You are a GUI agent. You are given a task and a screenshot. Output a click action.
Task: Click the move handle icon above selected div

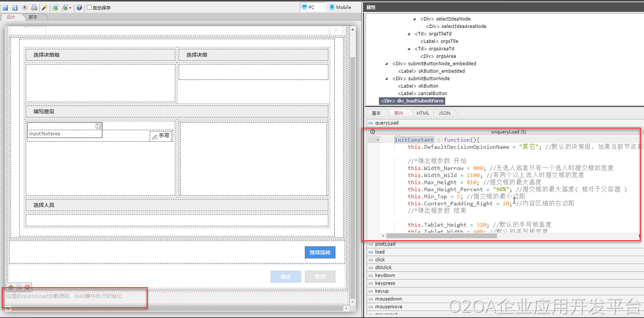pyautogui.click(x=11, y=287)
